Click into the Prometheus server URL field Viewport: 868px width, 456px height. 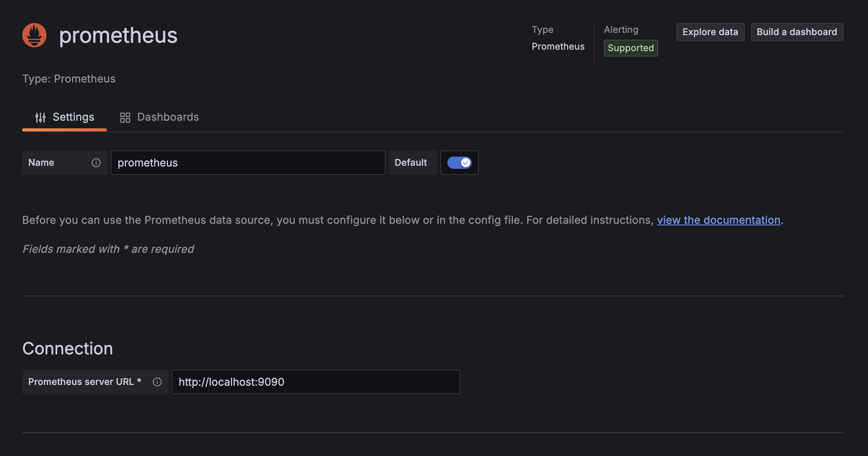316,382
